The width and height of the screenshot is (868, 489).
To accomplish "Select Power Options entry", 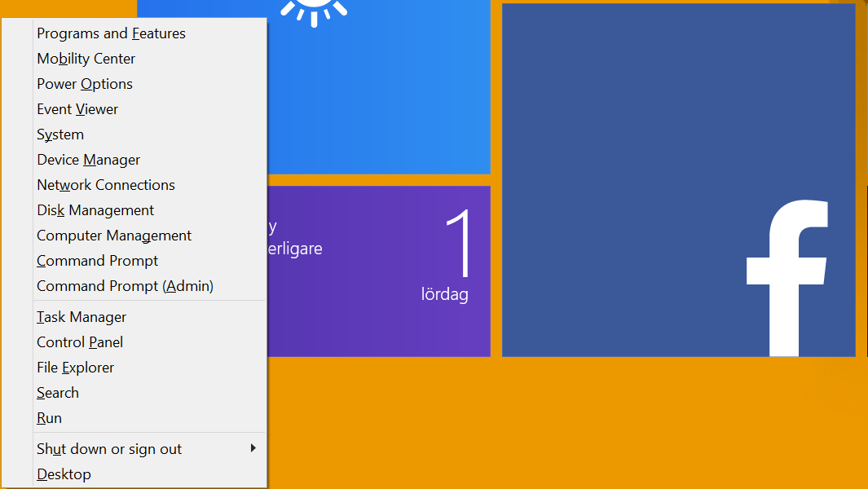I will click(149, 84).
